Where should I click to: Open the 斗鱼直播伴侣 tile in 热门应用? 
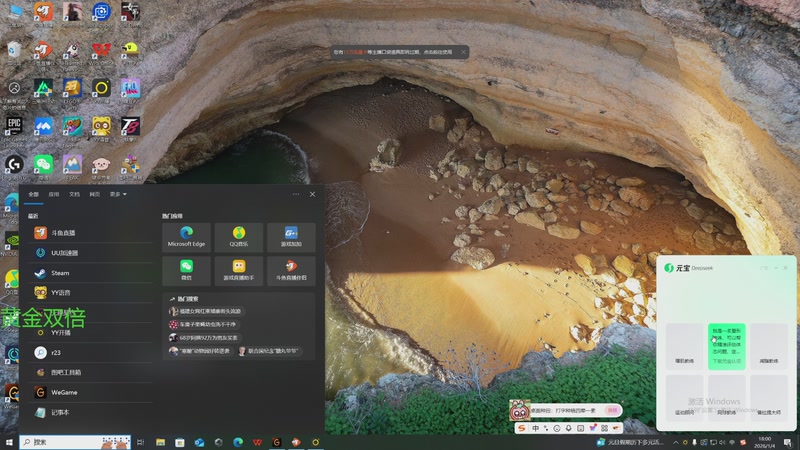point(291,271)
